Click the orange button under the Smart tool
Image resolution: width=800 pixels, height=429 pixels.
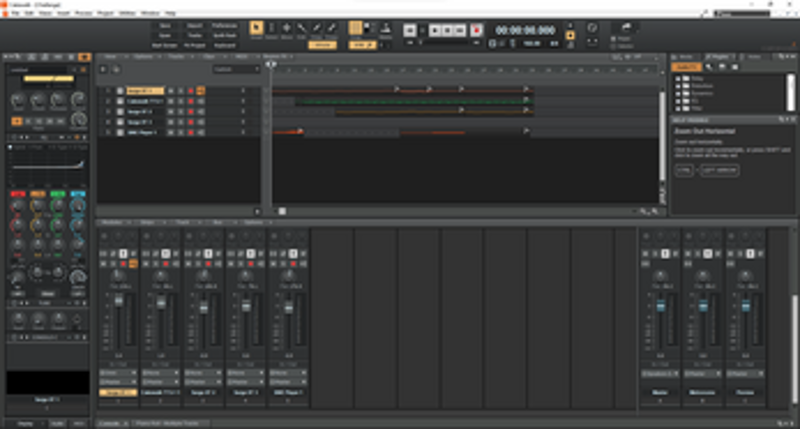pos(322,45)
